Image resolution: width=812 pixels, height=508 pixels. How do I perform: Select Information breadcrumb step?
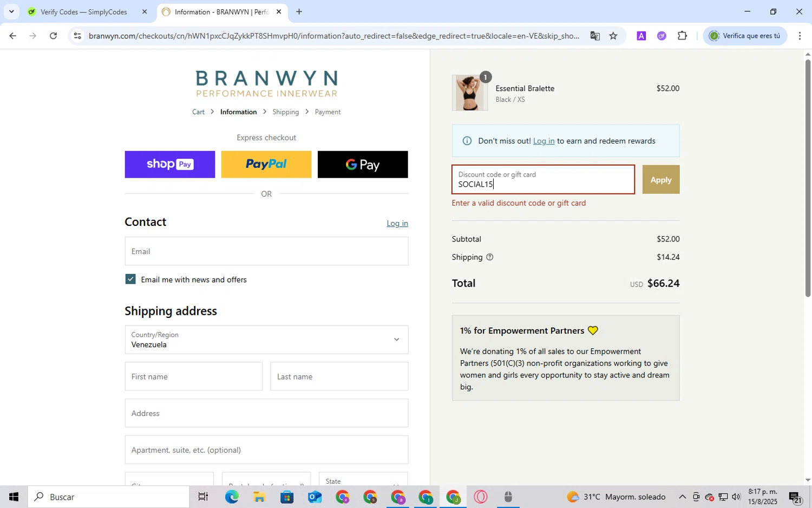tap(238, 112)
